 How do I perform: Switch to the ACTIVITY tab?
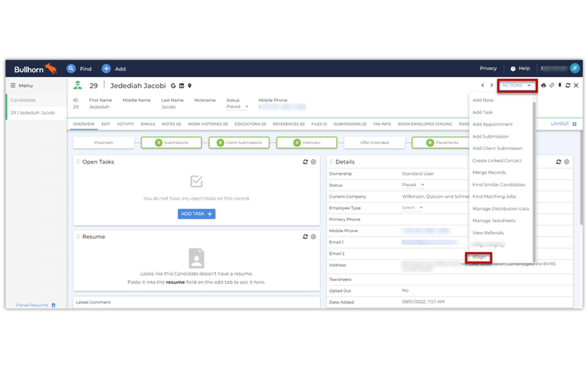coord(125,124)
